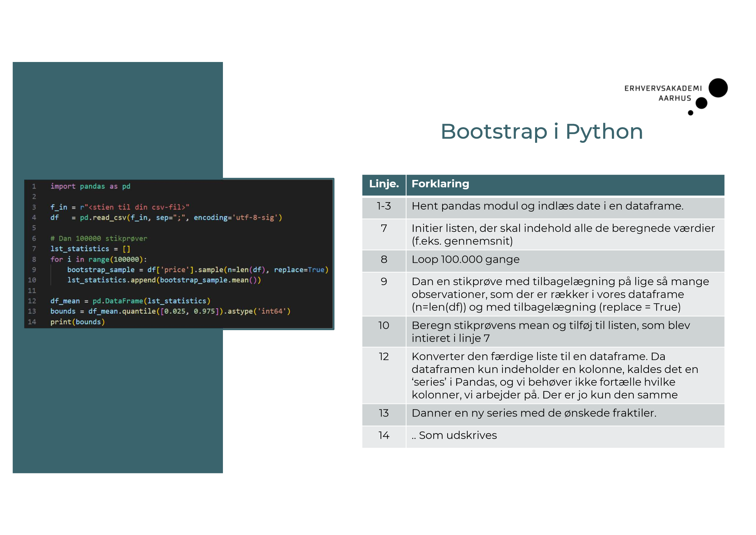Click the teal background panel
This screenshot has width=756, height=535.
click(117, 401)
